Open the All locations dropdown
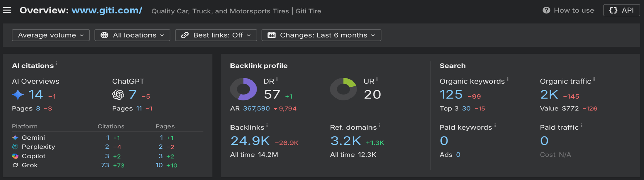 (132, 35)
